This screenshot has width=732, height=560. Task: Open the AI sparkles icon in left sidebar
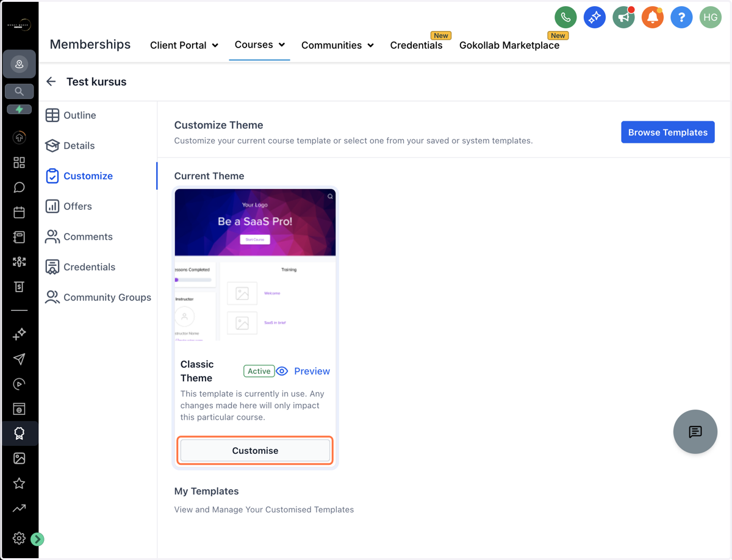(x=20, y=334)
